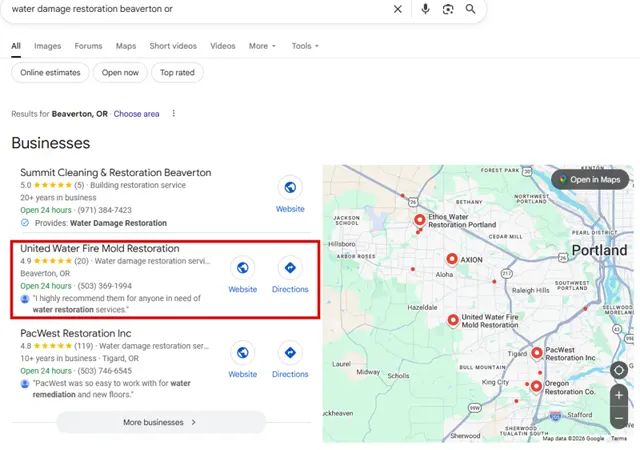Click Summit Cleaning website globe icon
Image resolution: width=640 pixels, height=450 pixels.
tap(290, 187)
